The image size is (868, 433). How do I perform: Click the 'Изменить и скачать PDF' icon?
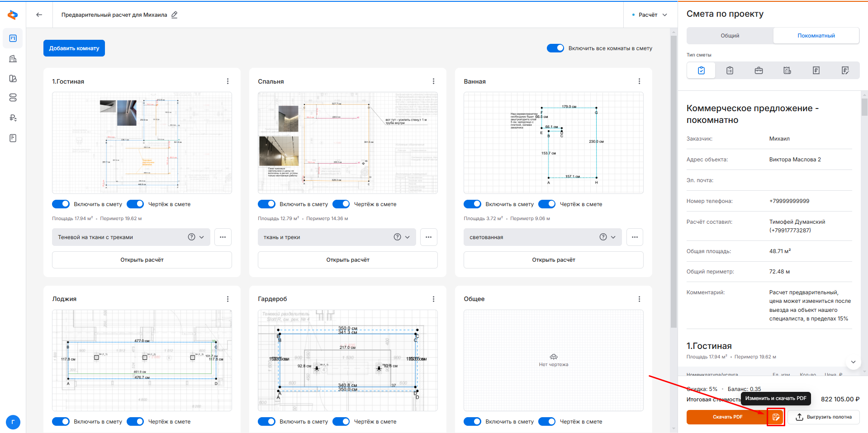776,417
